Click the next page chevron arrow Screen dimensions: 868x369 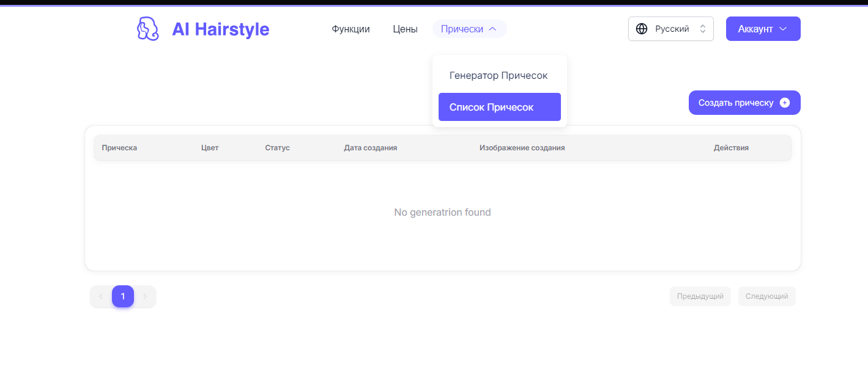[145, 296]
